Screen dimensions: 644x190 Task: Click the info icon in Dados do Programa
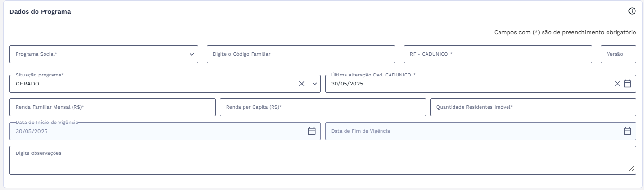coord(632,11)
